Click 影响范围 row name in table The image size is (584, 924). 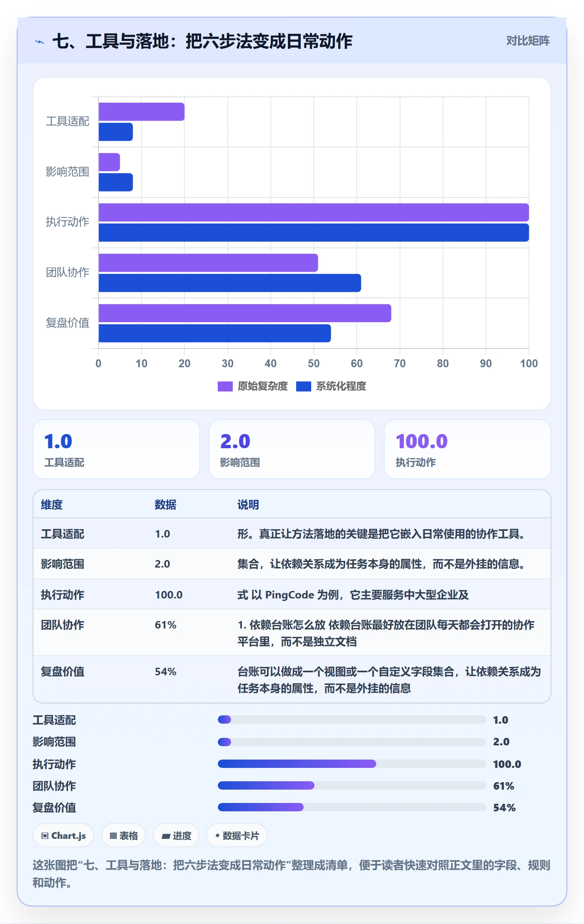click(63, 564)
